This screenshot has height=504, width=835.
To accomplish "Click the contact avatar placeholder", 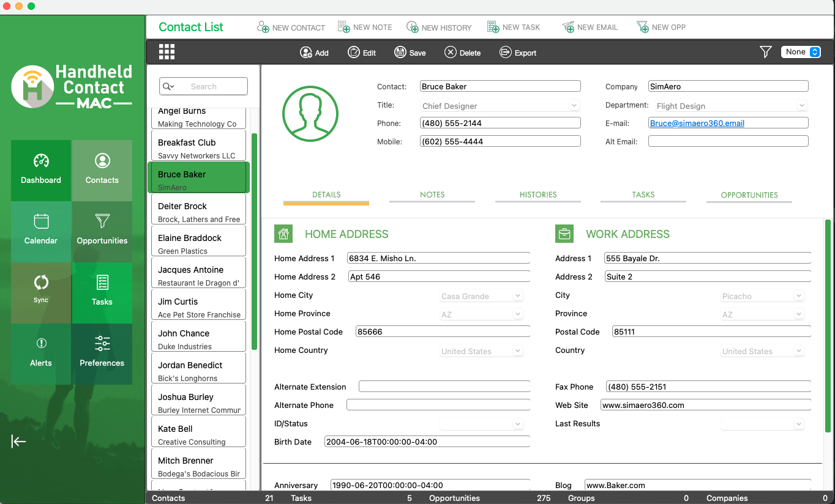I will point(310,114).
